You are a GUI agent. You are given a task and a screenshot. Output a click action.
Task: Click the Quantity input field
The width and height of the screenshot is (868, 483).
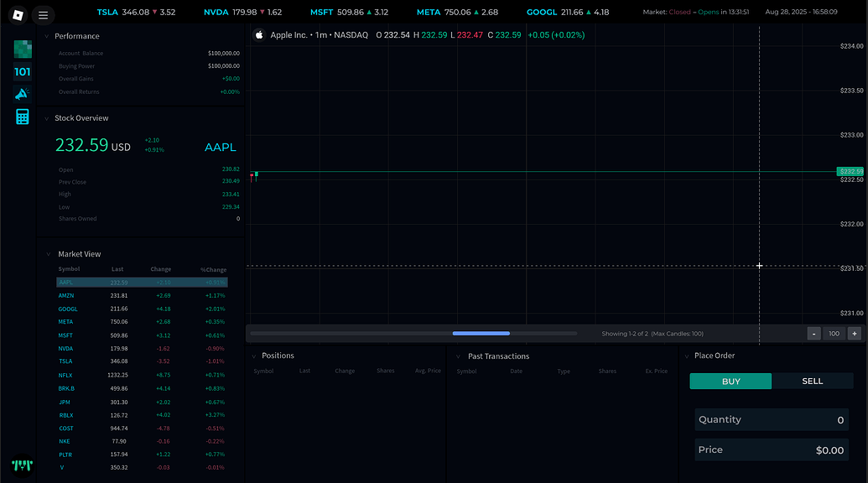pyautogui.click(x=771, y=420)
